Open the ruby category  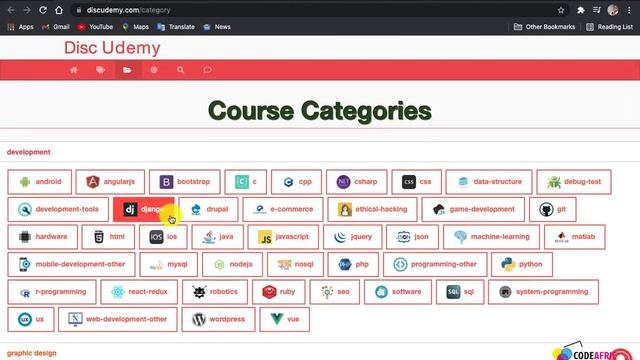[x=278, y=292]
